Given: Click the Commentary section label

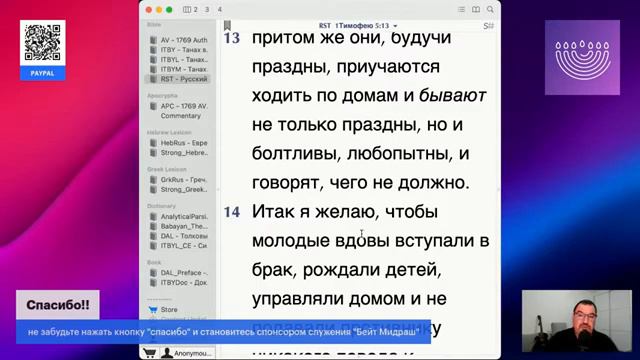Looking at the screenshot, I should [180, 116].
